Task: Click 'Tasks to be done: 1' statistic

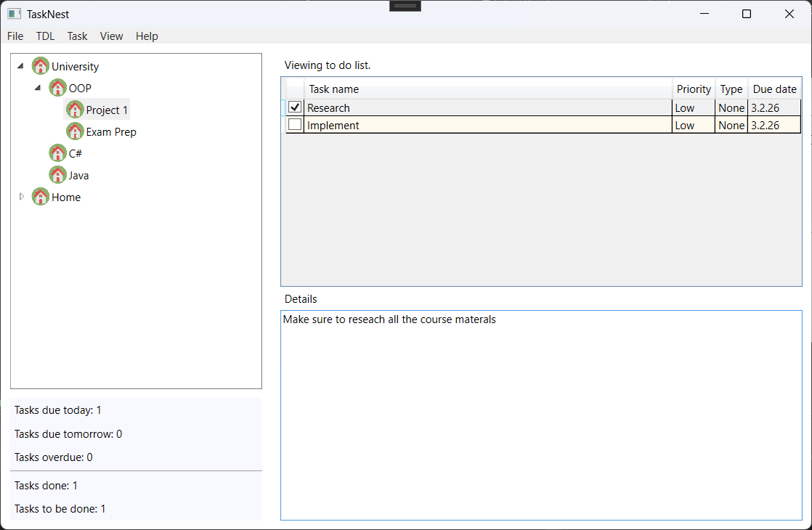Action: (x=60, y=509)
